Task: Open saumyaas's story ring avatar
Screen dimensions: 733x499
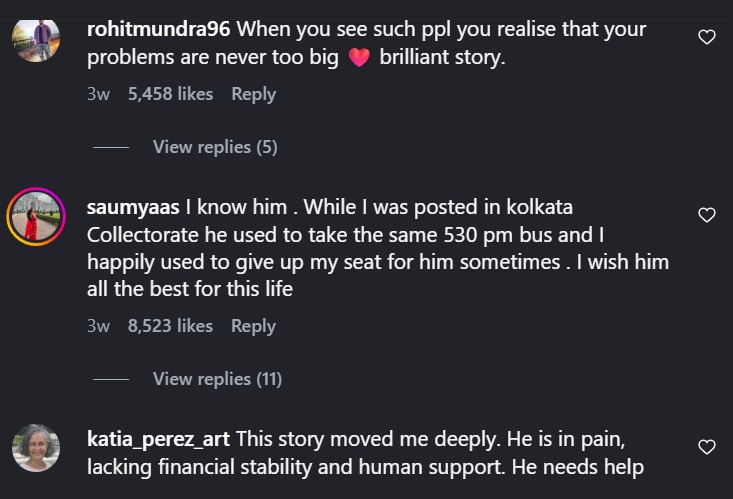Action: click(36, 216)
